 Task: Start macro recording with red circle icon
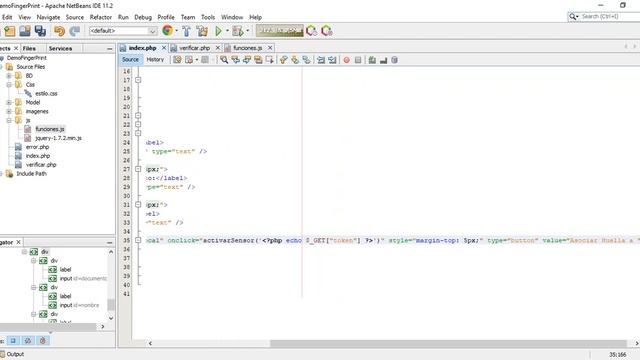pos(347,60)
